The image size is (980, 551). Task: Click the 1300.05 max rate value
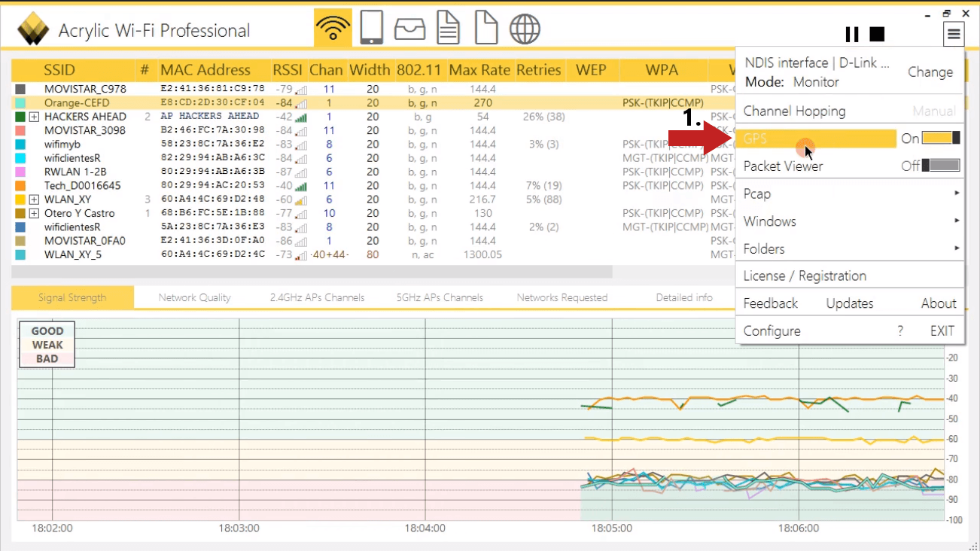pyautogui.click(x=483, y=254)
